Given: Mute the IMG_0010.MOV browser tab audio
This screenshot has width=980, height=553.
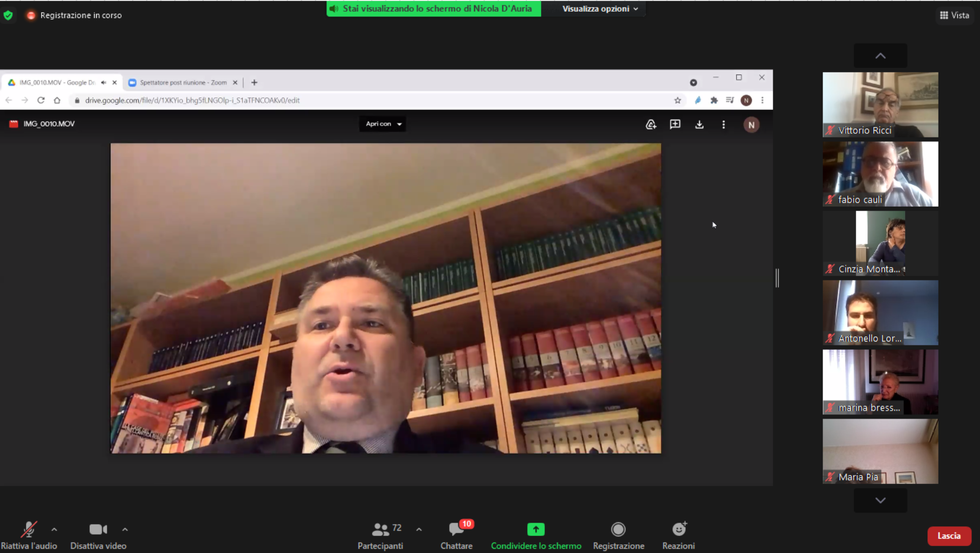Looking at the screenshot, I should point(104,82).
